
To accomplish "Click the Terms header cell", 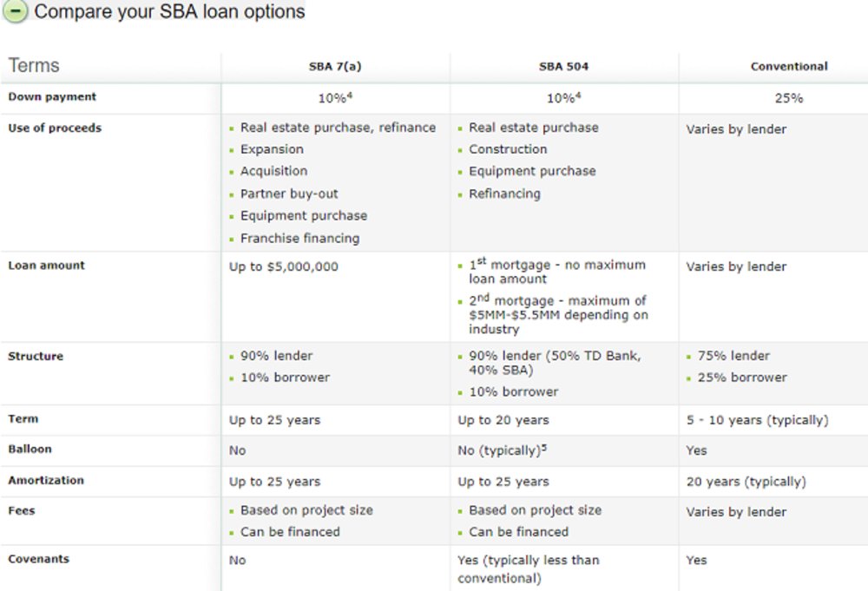I will [x=34, y=66].
